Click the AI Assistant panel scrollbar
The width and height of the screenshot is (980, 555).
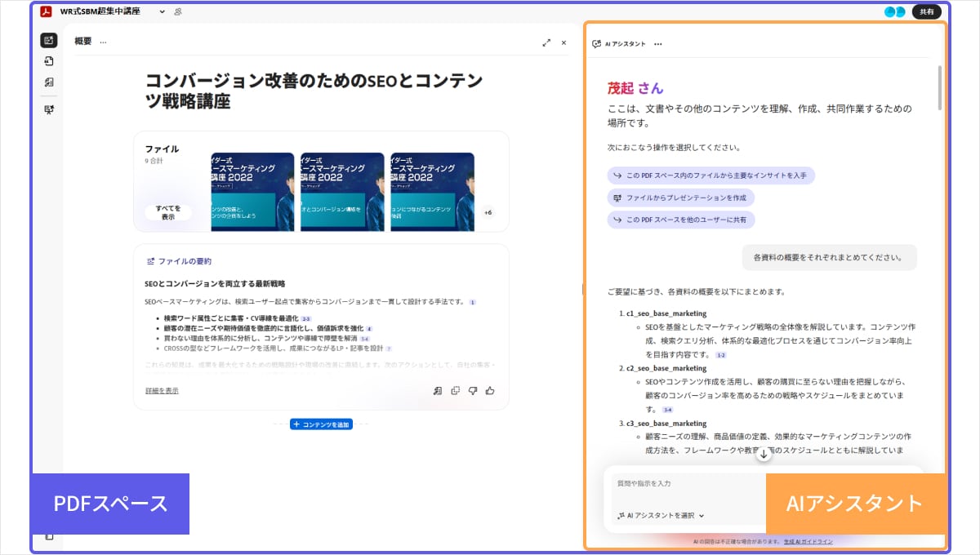tap(940, 87)
